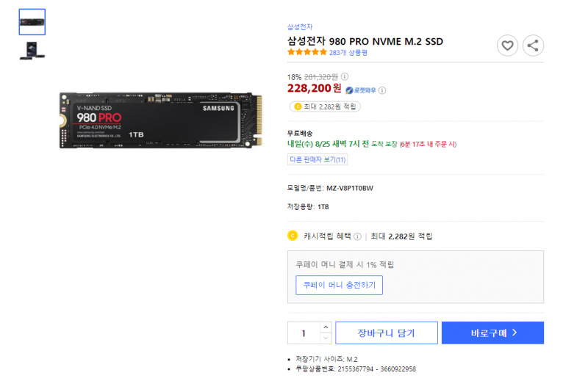Open info icon beside 캐시적립 혜택
The image size is (588, 381).
[357, 236]
